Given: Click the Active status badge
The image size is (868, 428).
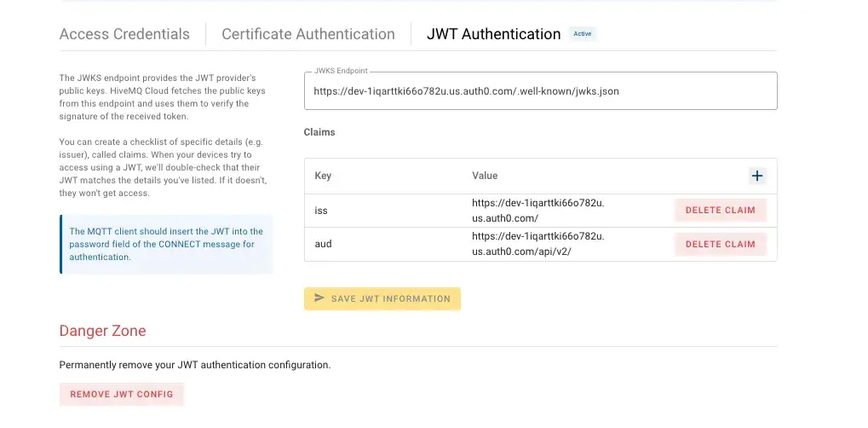Looking at the screenshot, I should 583,34.
